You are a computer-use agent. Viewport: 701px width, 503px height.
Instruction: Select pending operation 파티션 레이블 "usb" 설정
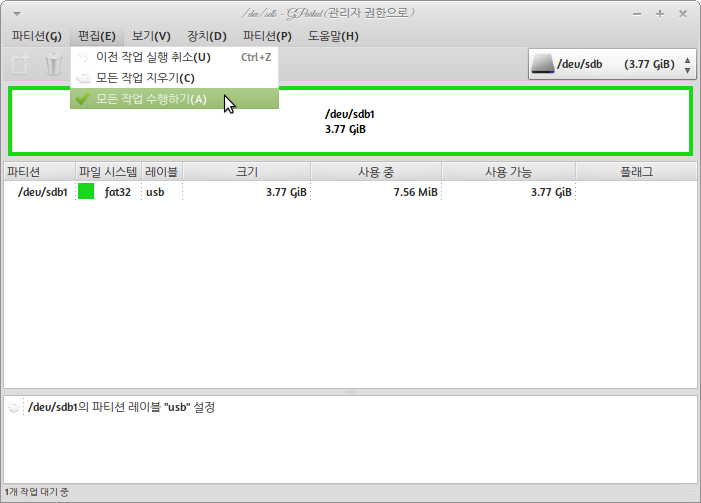click(x=122, y=407)
